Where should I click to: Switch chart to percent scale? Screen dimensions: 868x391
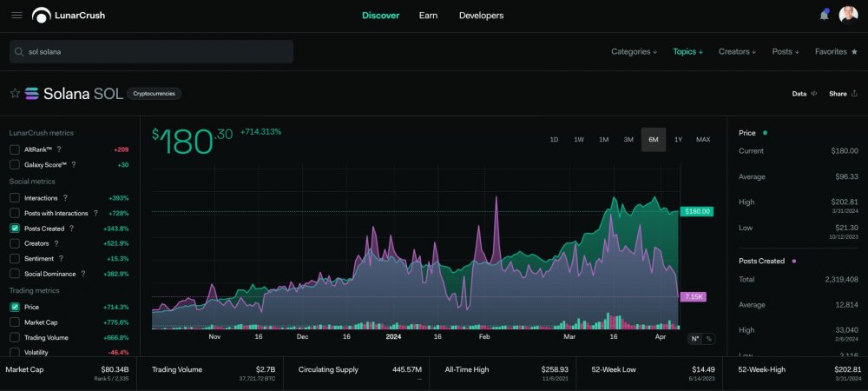(x=709, y=339)
